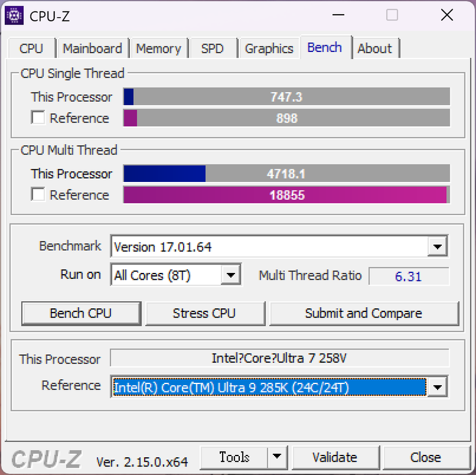The image size is (476, 475).
Task: Enable the Multi Thread Reference checkbox
Action: [x=38, y=194]
